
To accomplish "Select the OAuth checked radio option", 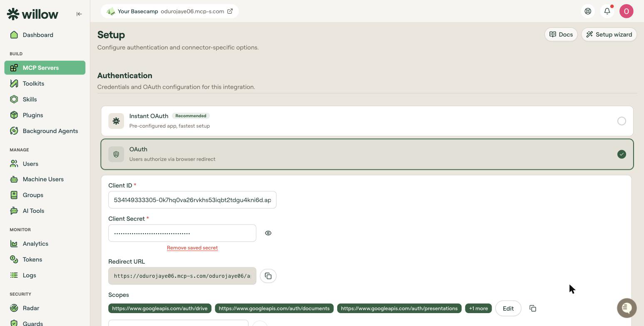I will pyautogui.click(x=622, y=154).
